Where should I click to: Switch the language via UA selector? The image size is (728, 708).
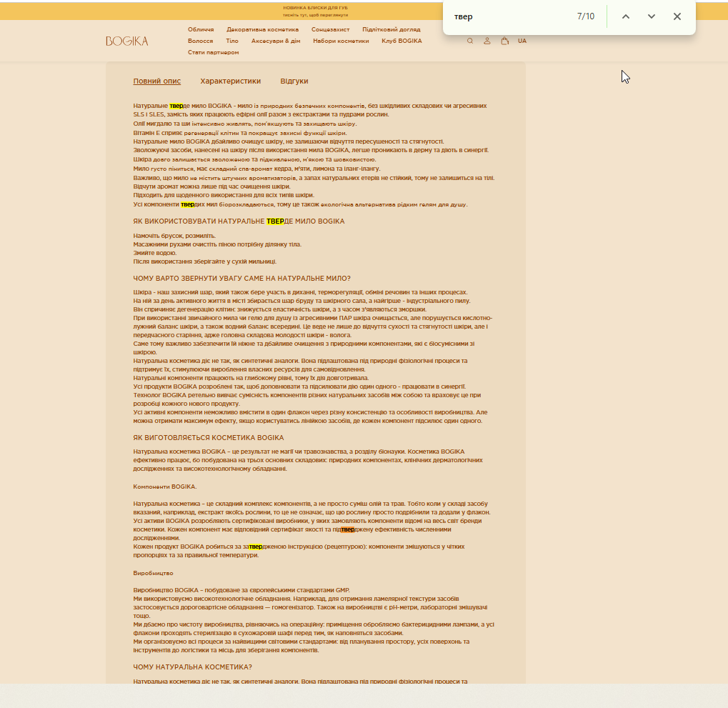pyautogui.click(x=522, y=41)
